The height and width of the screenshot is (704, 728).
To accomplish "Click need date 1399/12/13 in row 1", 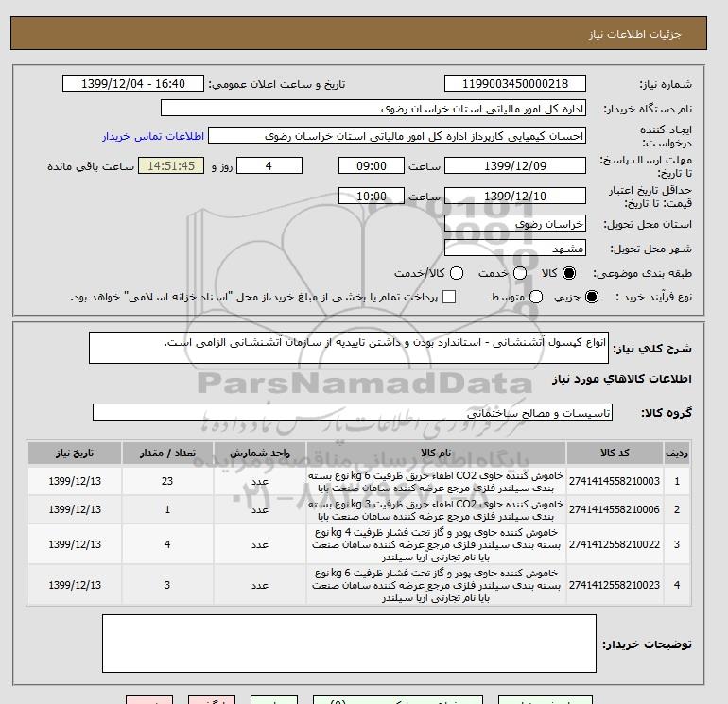I will pos(75,481).
